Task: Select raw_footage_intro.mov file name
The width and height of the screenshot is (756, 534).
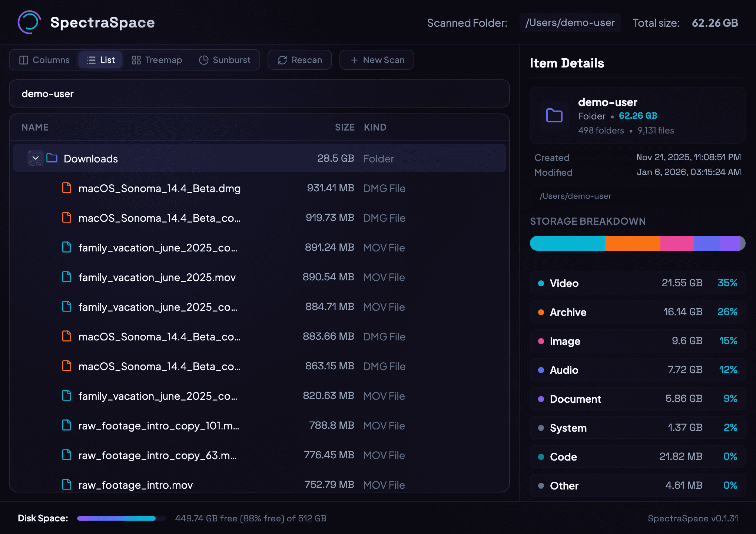Action: point(136,485)
